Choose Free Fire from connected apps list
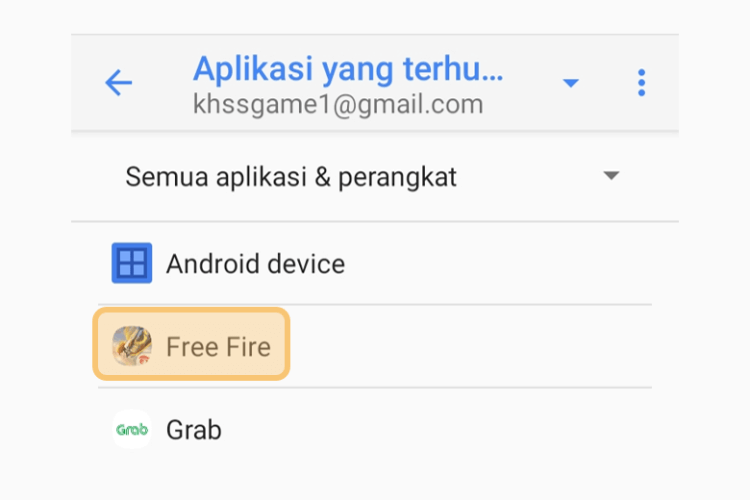The width and height of the screenshot is (750, 500). pos(375,346)
